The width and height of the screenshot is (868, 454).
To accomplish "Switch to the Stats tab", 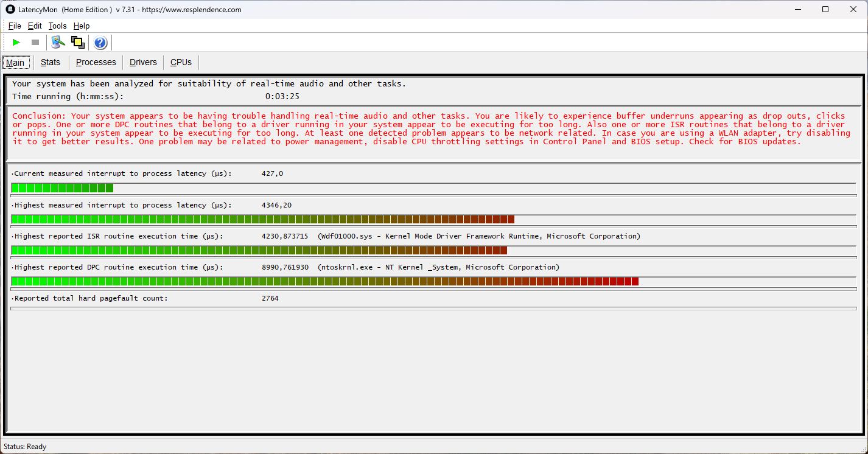I will pyautogui.click(x=51, y=62).
